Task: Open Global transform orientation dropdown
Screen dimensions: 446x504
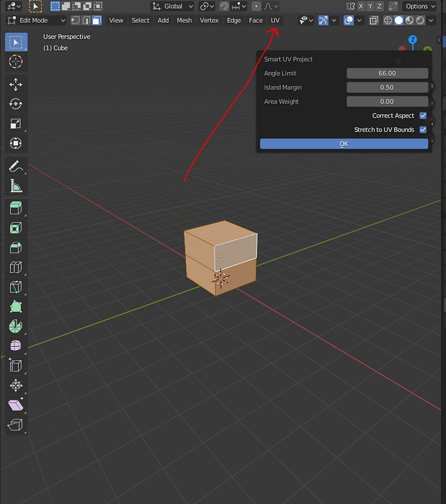Action: (x=173, y=6)
